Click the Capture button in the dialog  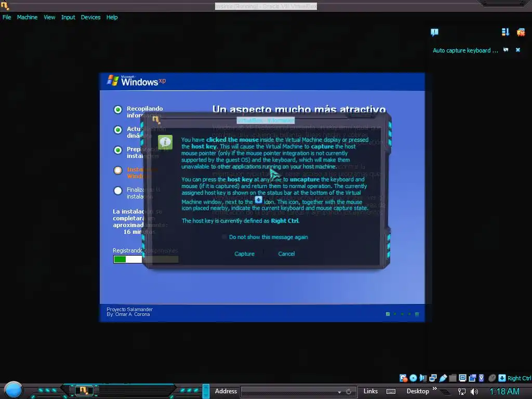pyautogui.click(x=244, y=254)
